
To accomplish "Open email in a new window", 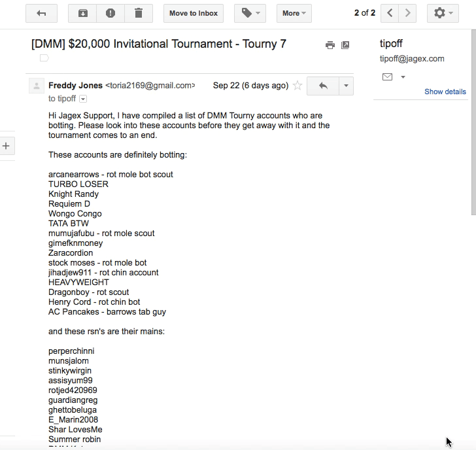I will [345, 45].
